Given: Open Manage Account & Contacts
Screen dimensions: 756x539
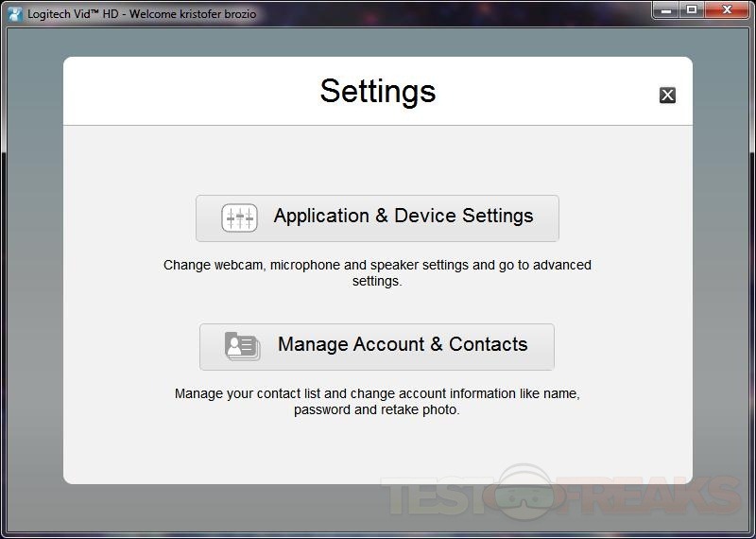Looking at the screenshot, I should [377, 346].
